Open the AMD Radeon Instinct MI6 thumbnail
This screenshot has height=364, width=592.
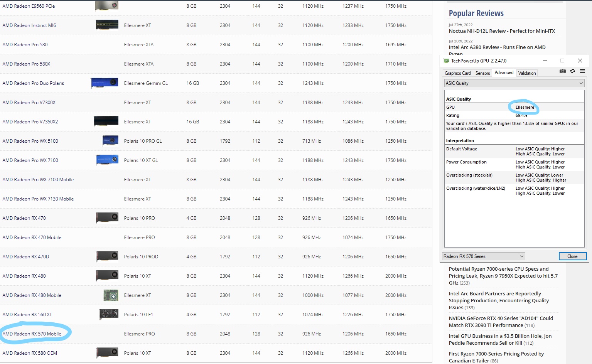107,25
